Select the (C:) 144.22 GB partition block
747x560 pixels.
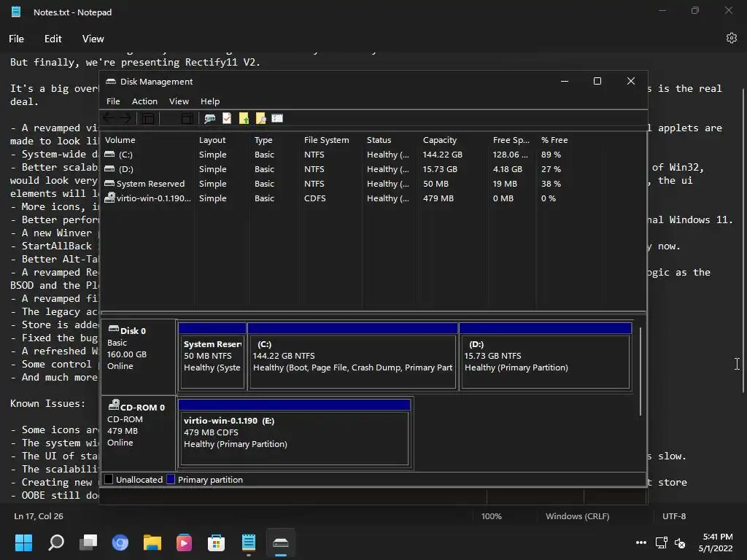(x=352, y=356)
